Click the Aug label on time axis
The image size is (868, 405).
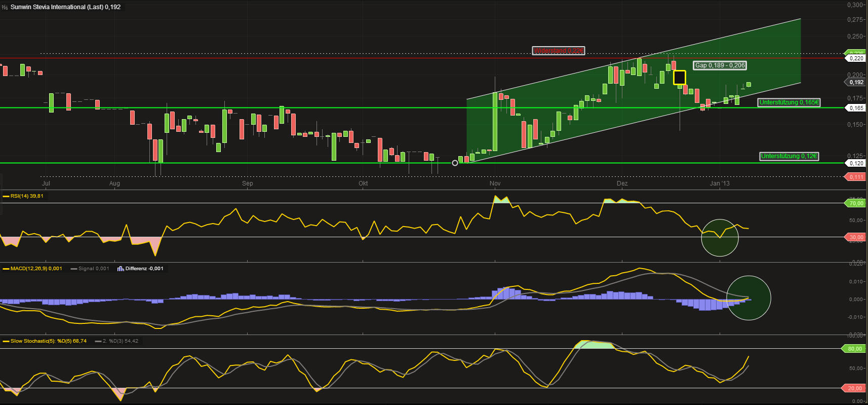114,183
